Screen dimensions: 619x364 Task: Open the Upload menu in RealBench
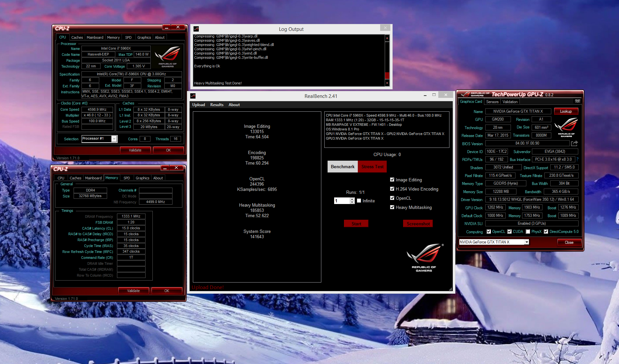pos(198,105)
